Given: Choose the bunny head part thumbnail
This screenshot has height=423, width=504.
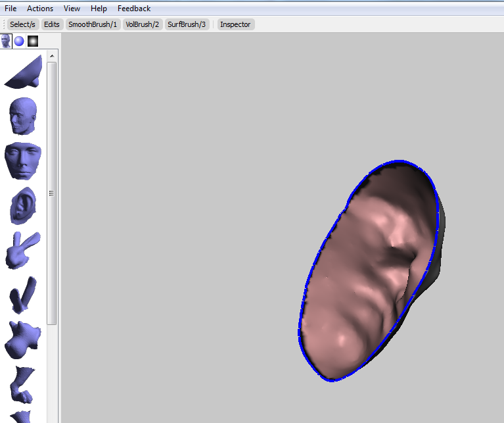Looking at the screenshot, I should coord(23,250).
